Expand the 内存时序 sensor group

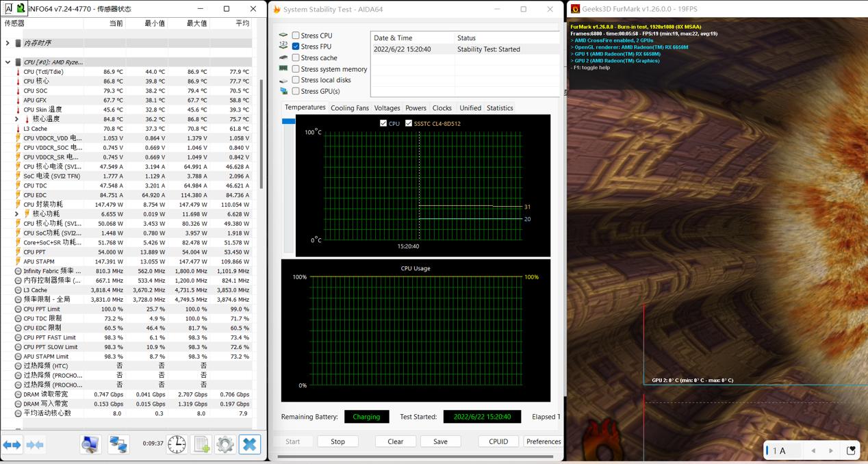coord(8,43)
